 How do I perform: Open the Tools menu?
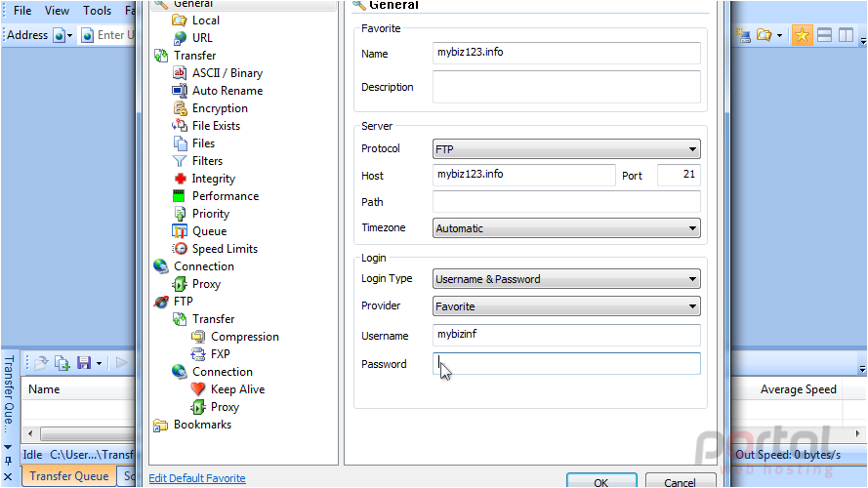[x=97, y=11]
